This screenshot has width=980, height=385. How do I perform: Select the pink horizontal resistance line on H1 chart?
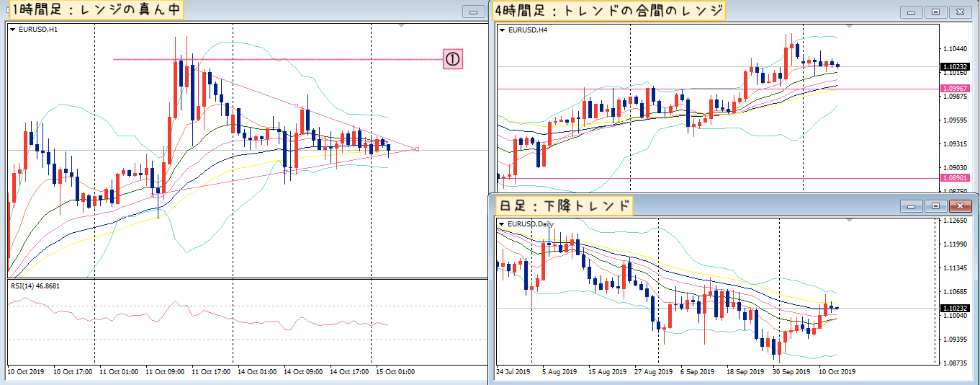click(277, 59)
